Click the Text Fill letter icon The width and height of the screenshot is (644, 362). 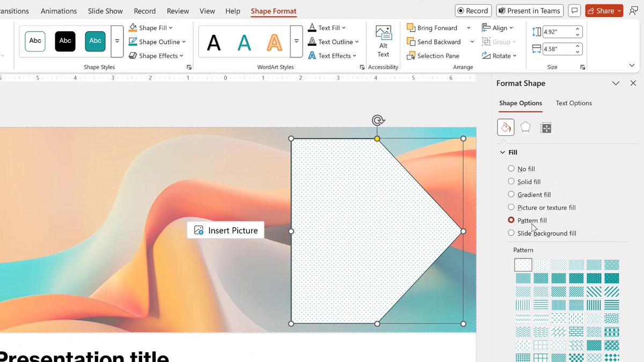pos(312,28)
